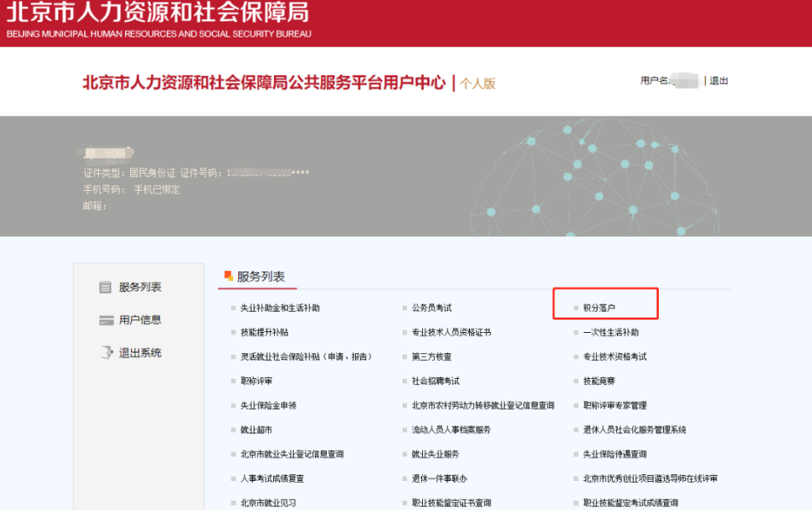Click the 用户名 label at top right

click(654, 81)
